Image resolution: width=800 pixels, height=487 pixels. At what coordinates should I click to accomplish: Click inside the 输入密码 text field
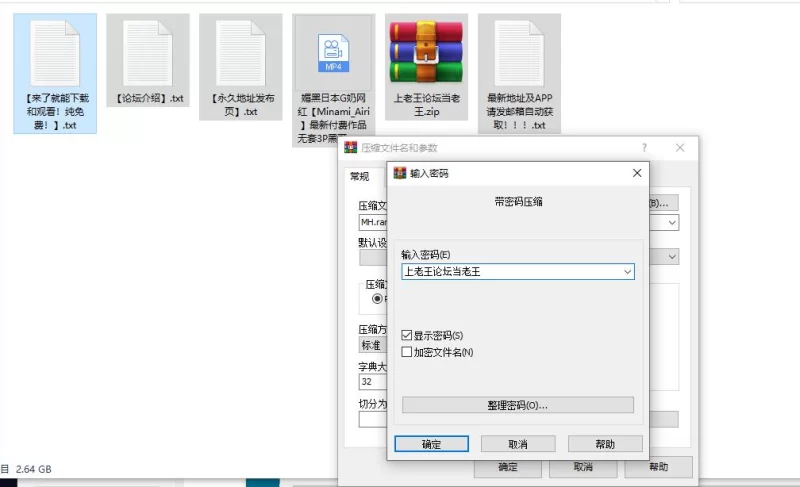pyautogui.click(x=508, y=271)
